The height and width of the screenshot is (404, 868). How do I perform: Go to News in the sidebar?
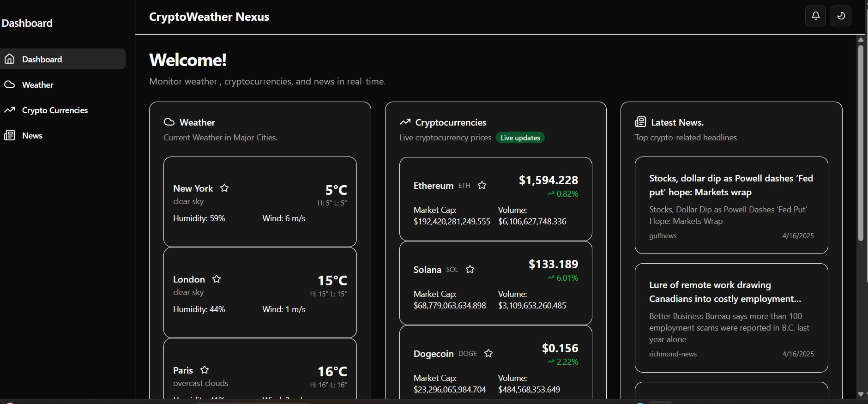click(x=32, y=136)
